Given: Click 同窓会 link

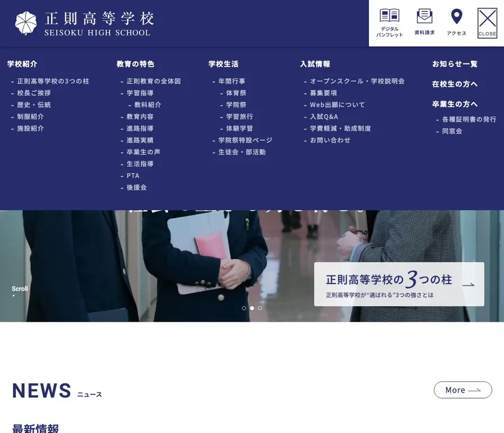Looking at the screenshot, I should [452, 131].
